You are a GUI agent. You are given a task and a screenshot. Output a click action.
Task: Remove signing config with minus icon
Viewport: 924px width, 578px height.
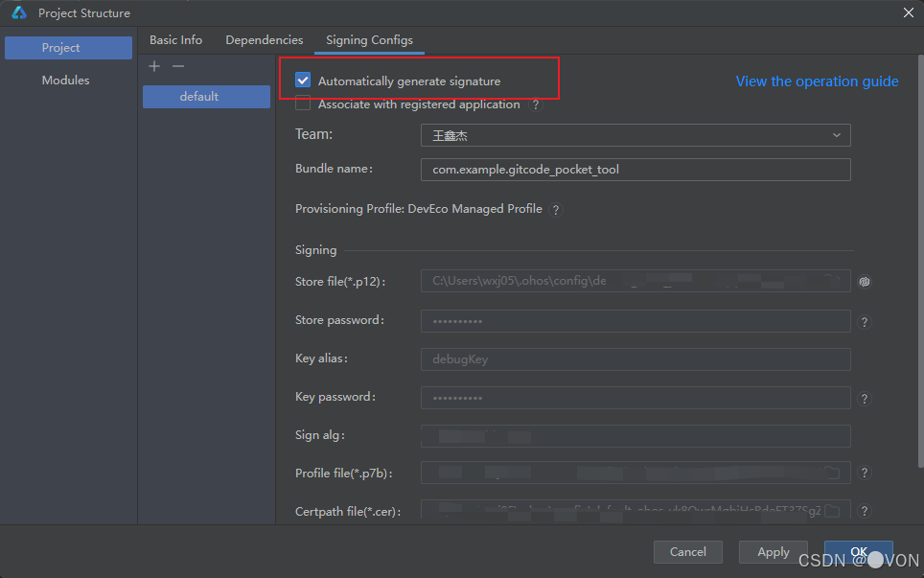click(x=178, y=66)
